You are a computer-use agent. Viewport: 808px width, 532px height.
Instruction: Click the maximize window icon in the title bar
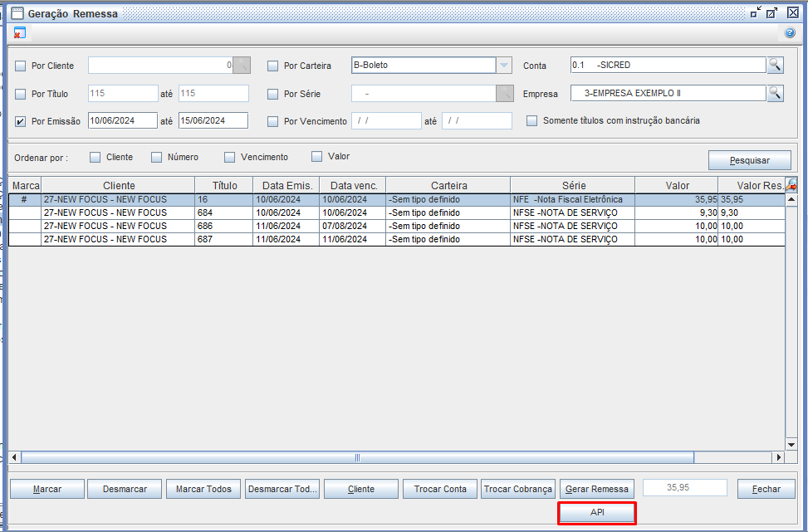click(x=772, y=13)
